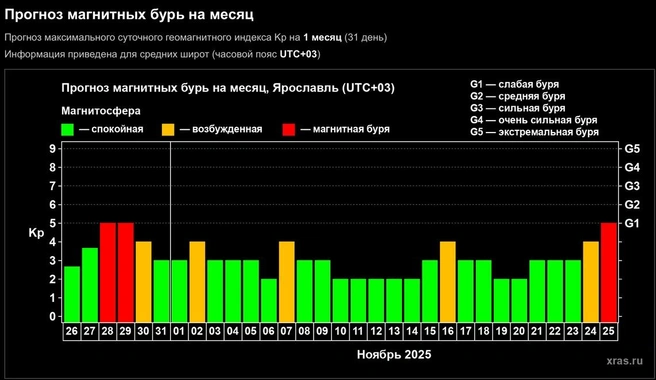Viewport: 656px width, 380px height.
Task: Click the date label 18
Action: [x=484, y=331]
